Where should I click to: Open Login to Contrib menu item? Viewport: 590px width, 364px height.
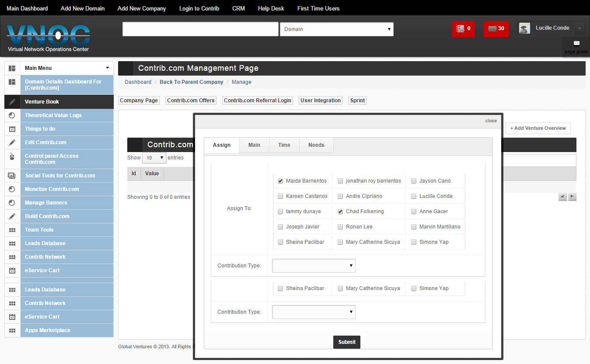tap(199, 8)
